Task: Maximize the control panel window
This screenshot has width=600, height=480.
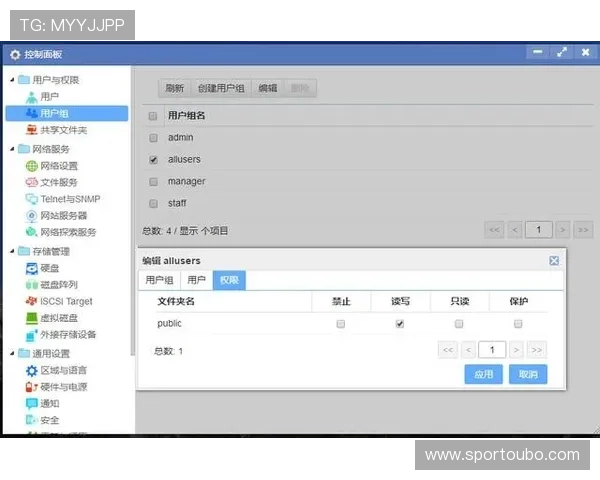Action: point(562,52)
